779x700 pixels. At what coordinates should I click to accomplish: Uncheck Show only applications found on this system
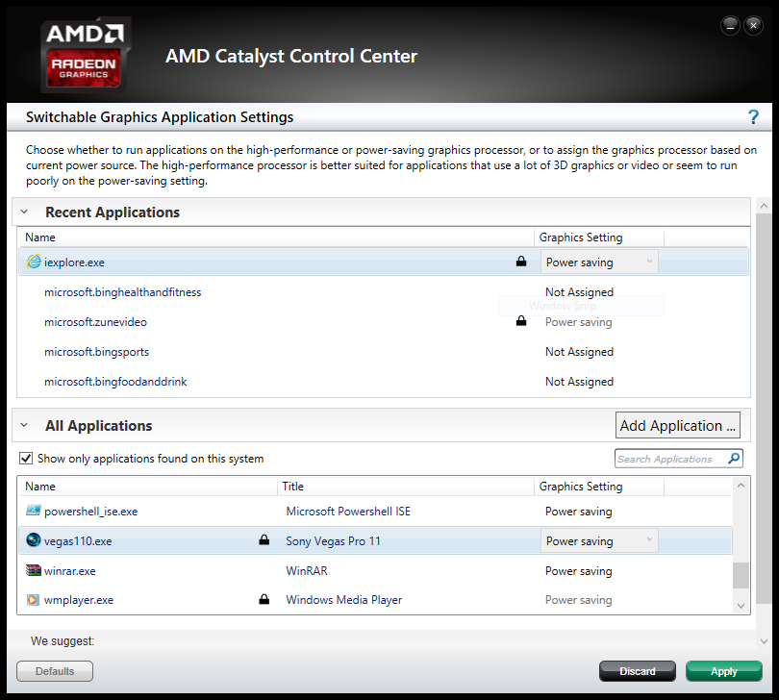point(26,459)
